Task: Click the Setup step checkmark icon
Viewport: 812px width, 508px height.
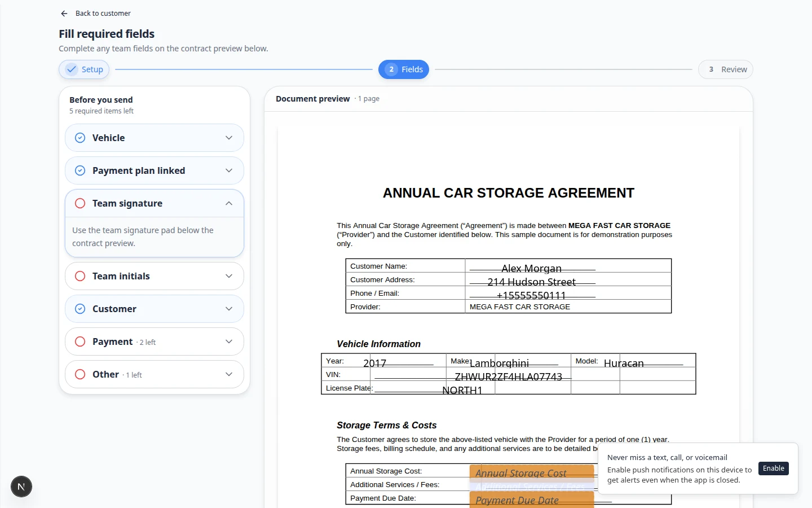Action: point(71,69)
